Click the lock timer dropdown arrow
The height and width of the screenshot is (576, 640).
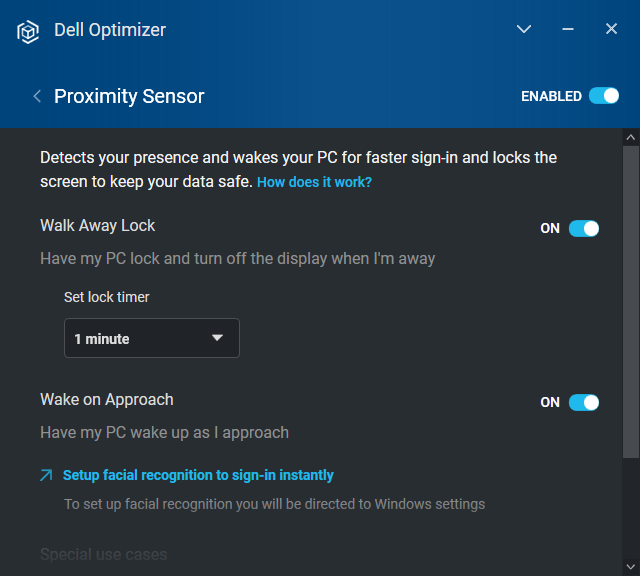pyautogui.click(x=218, y=338)
